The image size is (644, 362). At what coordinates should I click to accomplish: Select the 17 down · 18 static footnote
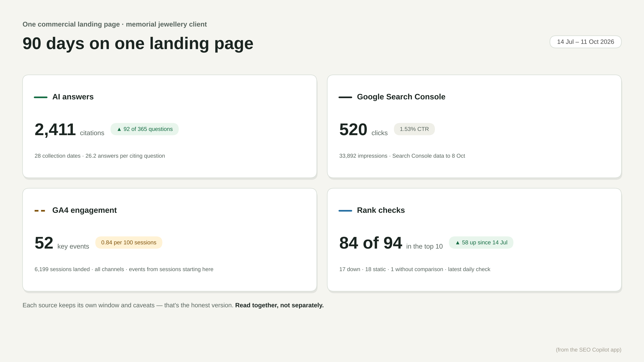[415, 269]
